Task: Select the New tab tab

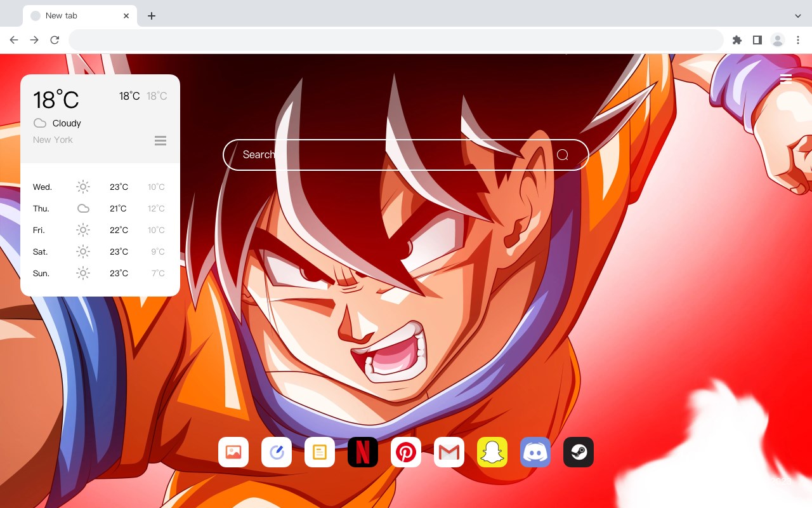Action: (80, 16)
